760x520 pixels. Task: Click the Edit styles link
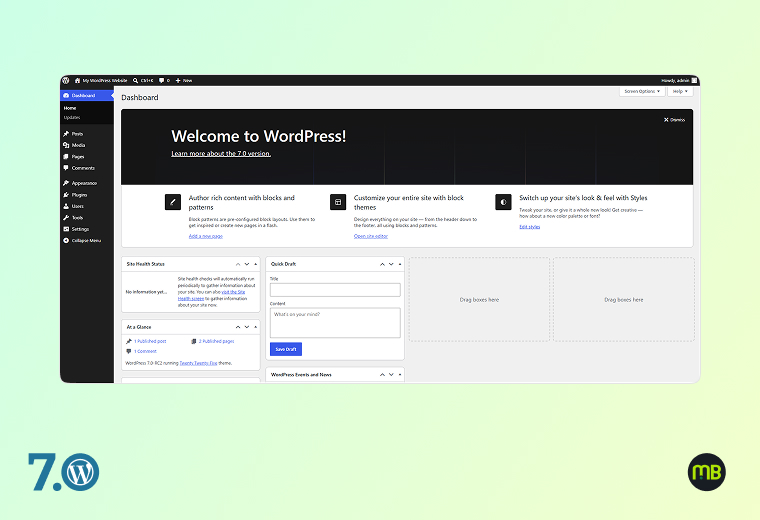coord(529,227)
